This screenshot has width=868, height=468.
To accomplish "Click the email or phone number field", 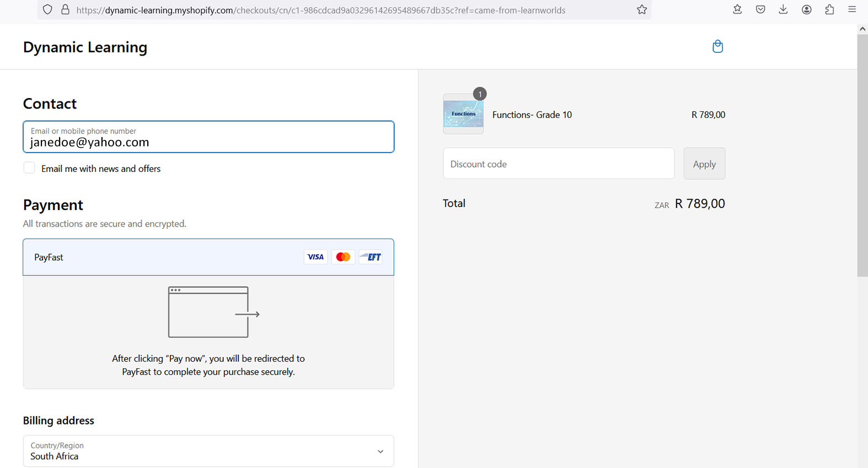I will coord(208,137).
